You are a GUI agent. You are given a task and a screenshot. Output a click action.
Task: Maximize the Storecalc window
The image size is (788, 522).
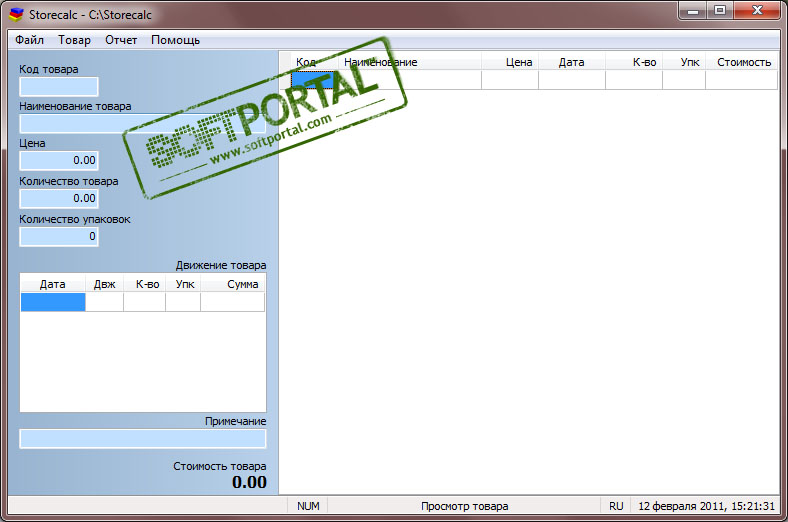coord(720,10)
